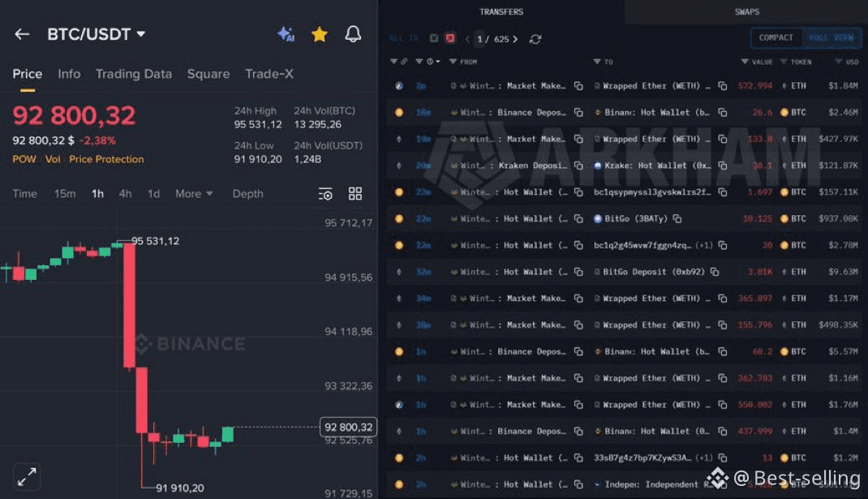Image resolution: width=868 pixels, height=499 pixels.
Task: Open Kraken Hot Wallet entity
Action: click(652, 166)
